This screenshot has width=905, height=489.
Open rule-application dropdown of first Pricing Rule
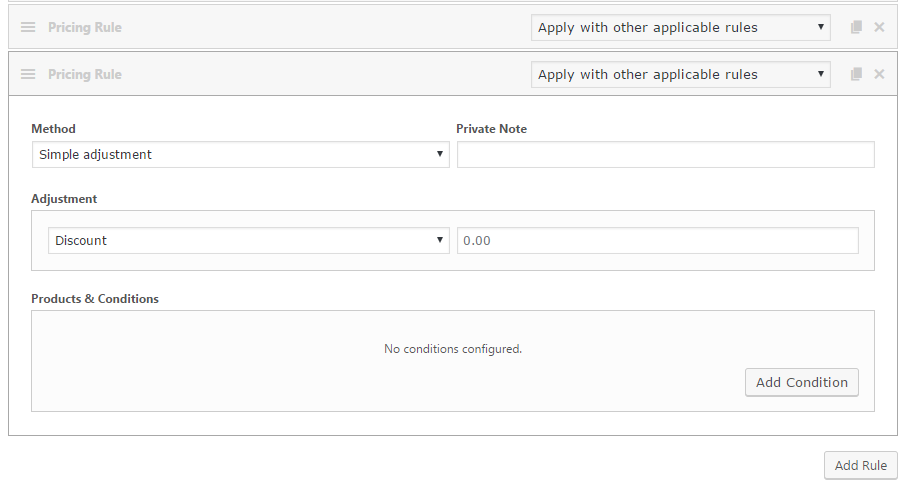click(x=680, y=27)
